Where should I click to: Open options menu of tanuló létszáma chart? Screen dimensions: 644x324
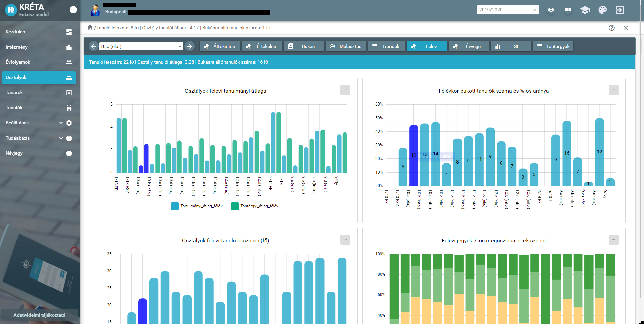tap(345, 240)
